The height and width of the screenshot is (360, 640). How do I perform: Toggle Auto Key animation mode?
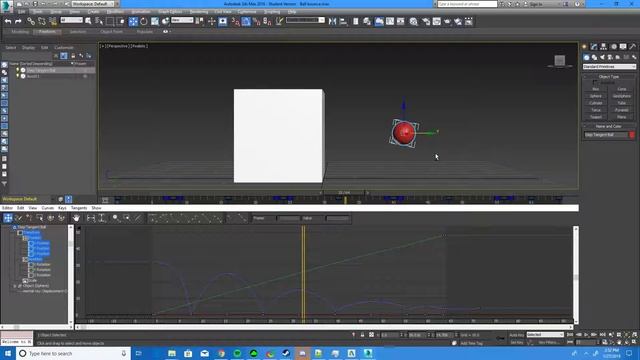516,335
